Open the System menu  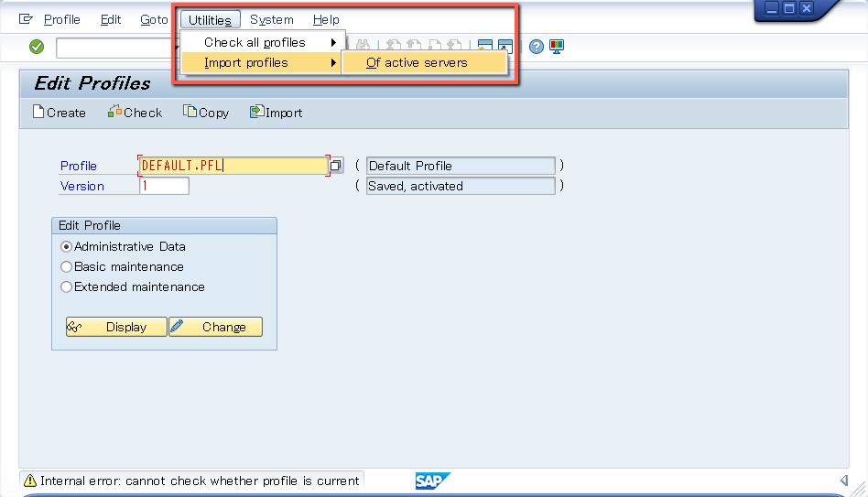(x=272, y=19)
